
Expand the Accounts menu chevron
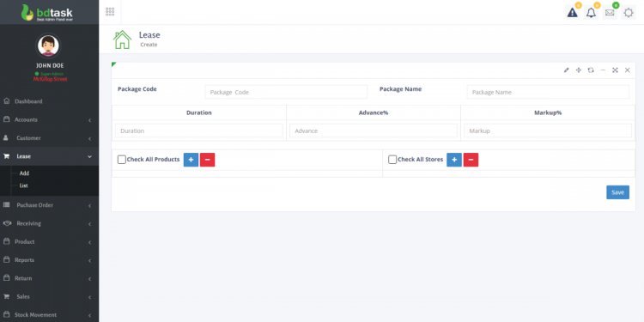[89, 120]
